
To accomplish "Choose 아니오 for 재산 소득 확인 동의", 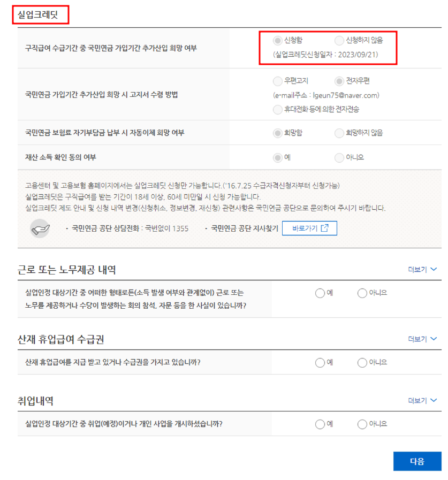I will click(339, 158).
